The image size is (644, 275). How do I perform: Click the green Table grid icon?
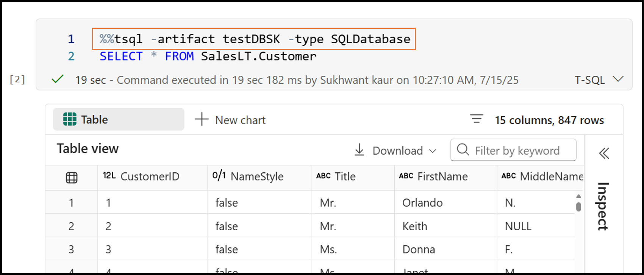pos(70,119)
